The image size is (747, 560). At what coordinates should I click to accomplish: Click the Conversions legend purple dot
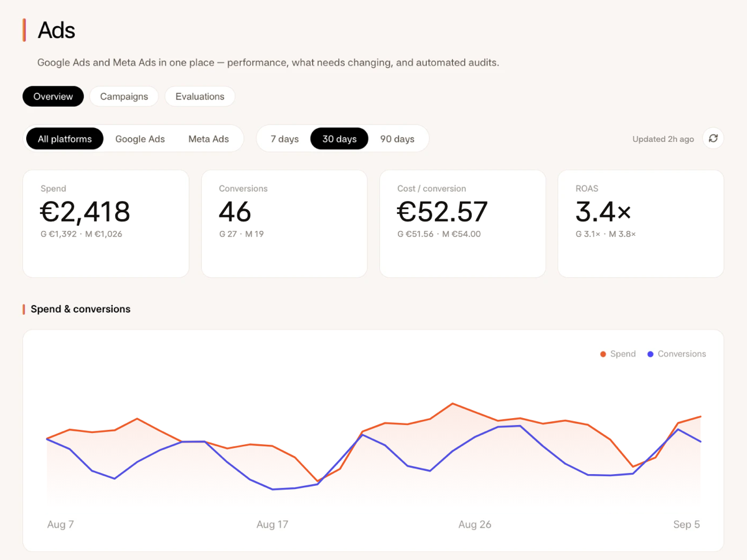pos(651,354)
